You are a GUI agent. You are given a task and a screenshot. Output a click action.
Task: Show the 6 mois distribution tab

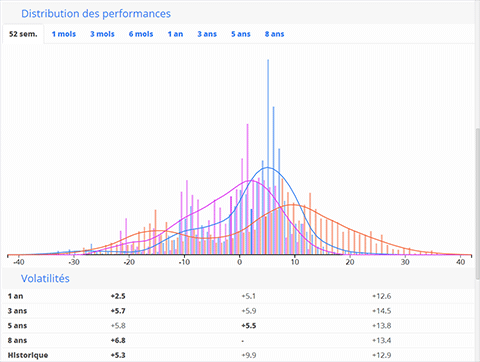[x=141, y=34]
